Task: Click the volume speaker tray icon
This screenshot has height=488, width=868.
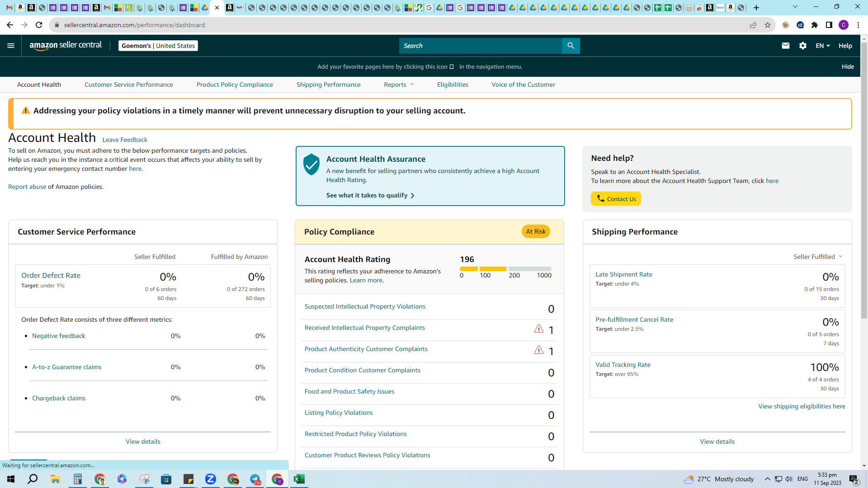Action: pyautogui.click(x=789, y=479)
